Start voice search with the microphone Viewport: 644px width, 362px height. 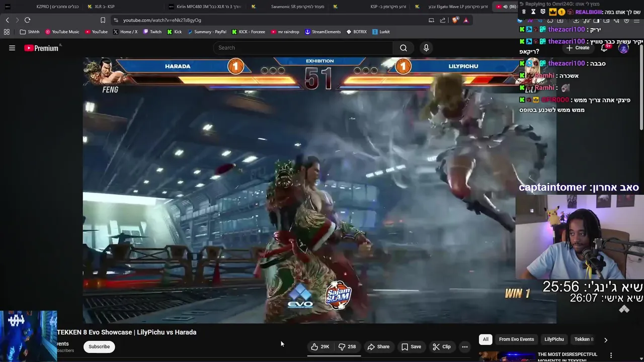click(426, 48)
